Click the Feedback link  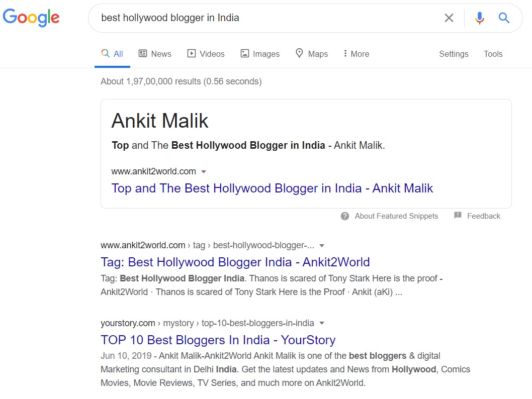tap(484, 216)
